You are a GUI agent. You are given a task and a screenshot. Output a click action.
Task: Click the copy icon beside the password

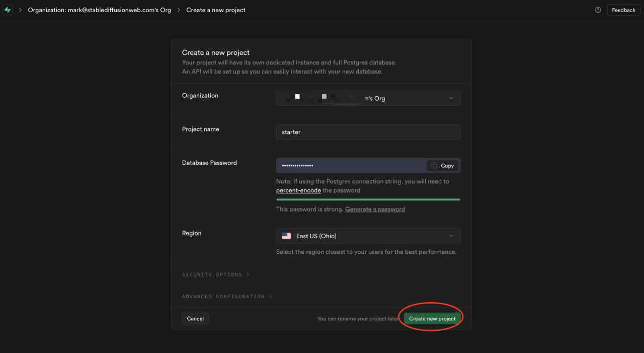coord(434,166)
